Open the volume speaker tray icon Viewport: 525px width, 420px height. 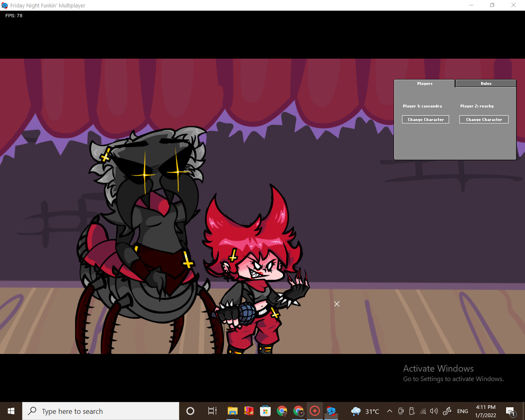[434, 411]
